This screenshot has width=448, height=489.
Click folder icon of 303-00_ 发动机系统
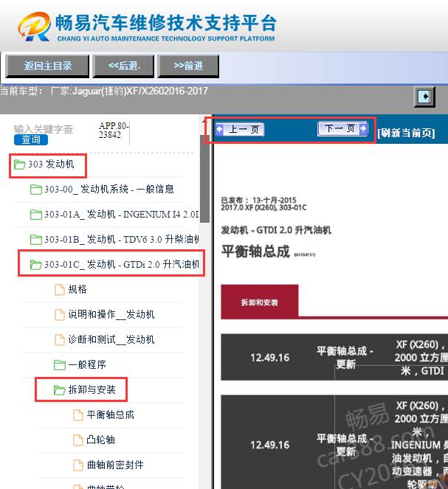pos(36,190)
